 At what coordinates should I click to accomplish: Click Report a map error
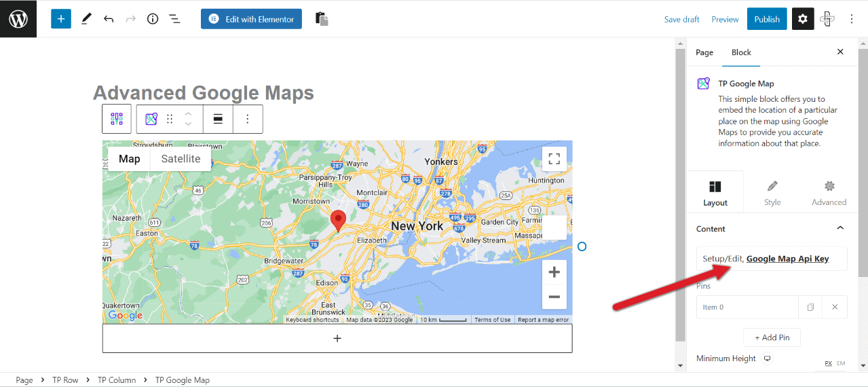[543, 320]
